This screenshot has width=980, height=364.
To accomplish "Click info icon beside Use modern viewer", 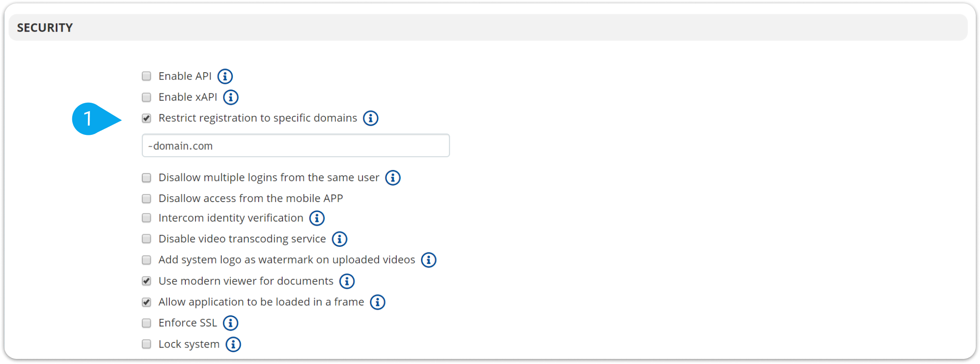I will click(347, 281).
